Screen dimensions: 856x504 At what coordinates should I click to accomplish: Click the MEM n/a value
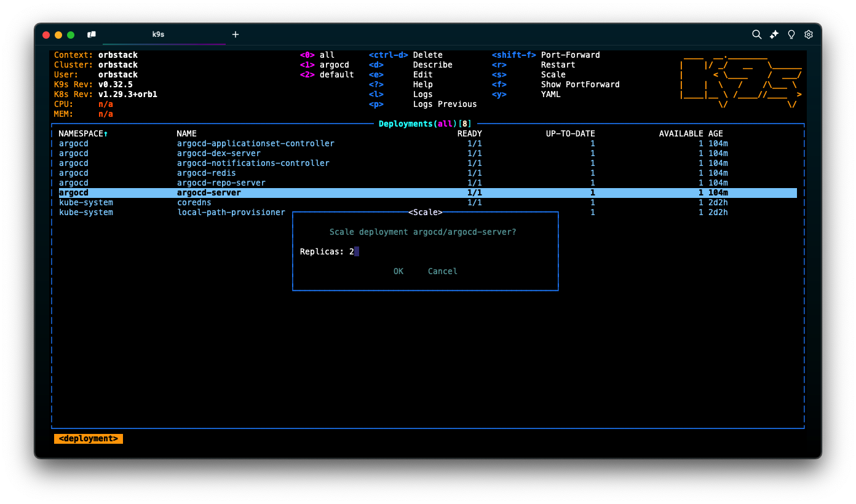coord(106,114)
